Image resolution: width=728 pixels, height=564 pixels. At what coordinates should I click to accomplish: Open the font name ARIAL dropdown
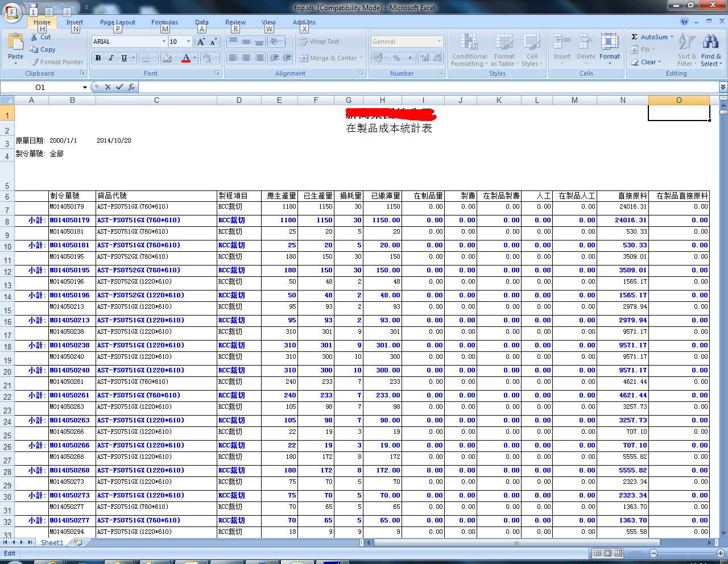(164, 42)
